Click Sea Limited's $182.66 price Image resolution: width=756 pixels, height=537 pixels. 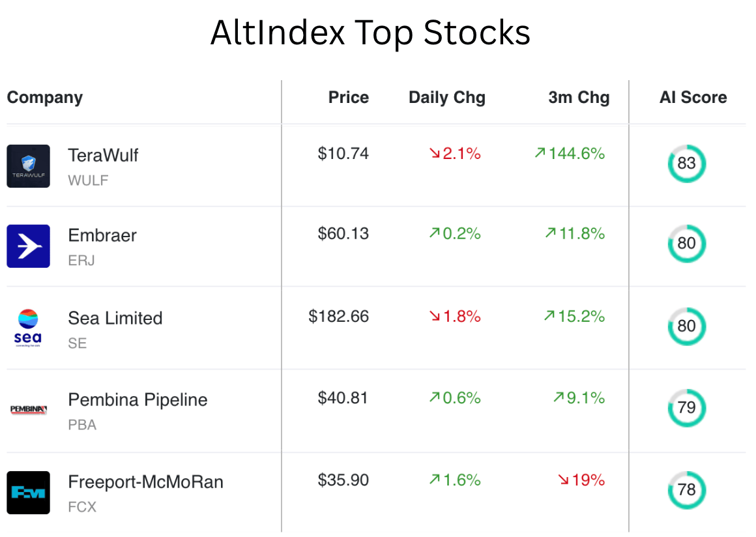338,317
